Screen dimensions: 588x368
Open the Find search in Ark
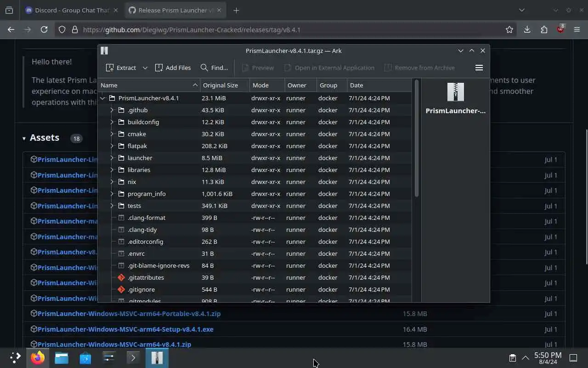click(214, 68)
